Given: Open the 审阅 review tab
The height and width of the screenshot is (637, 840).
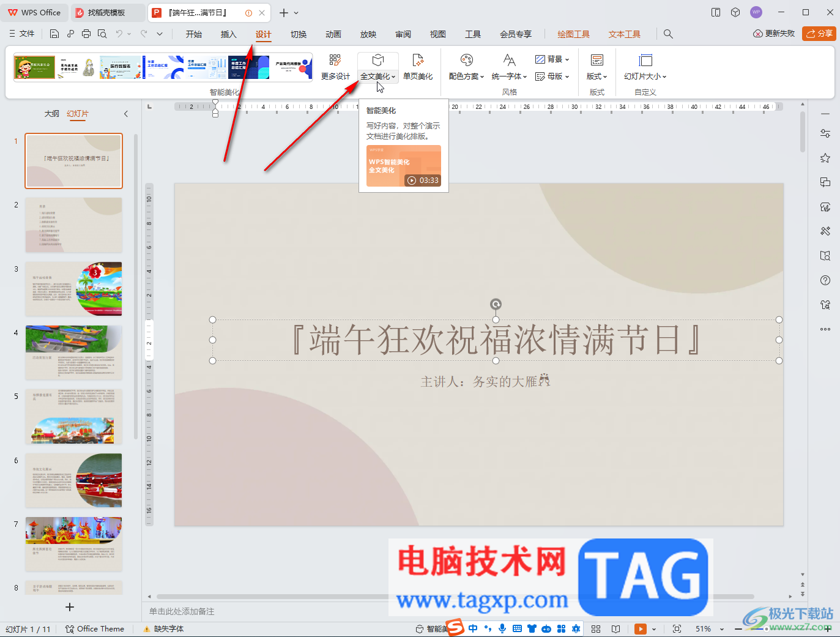Looking at the screenshot, I should [403, 34].
